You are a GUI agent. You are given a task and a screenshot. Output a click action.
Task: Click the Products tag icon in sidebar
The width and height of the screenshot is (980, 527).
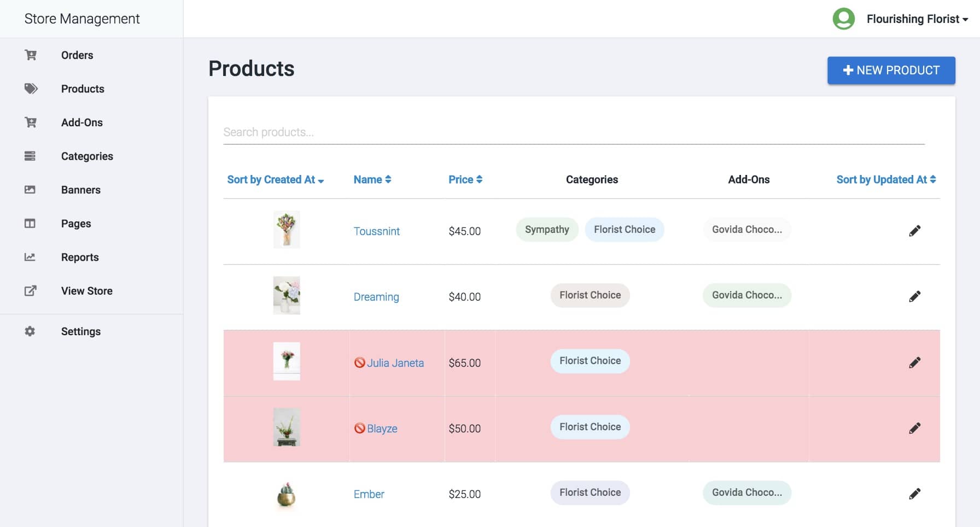(31, 89)
